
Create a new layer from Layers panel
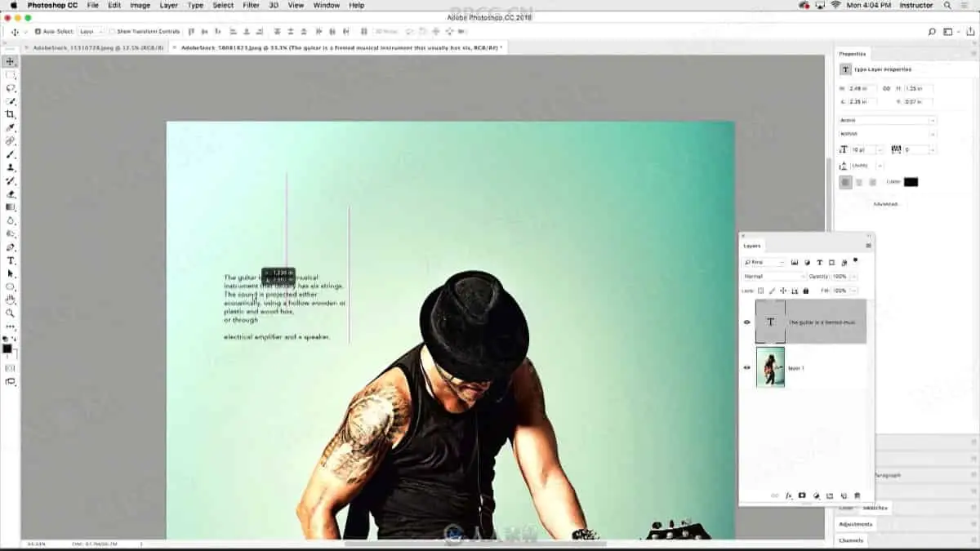click(844, 495)
